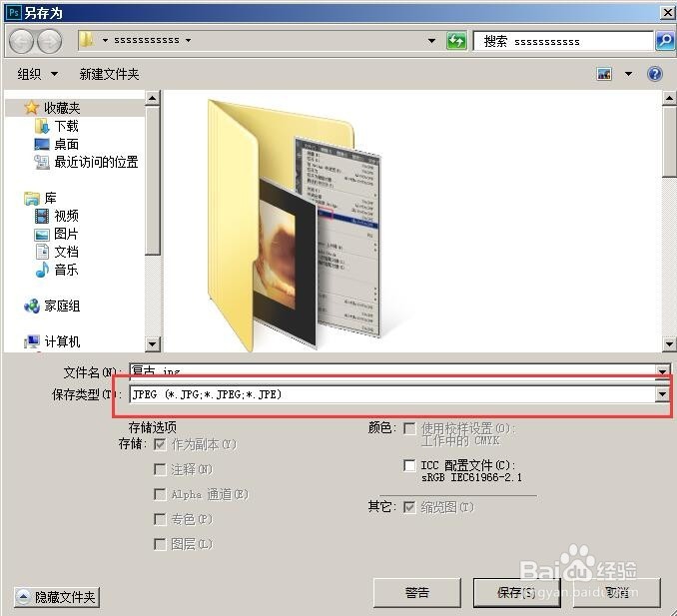This screenshot has width=677, height=616.
Task: Click the Photoshop Ps icon in title bar
Action: 13,12
